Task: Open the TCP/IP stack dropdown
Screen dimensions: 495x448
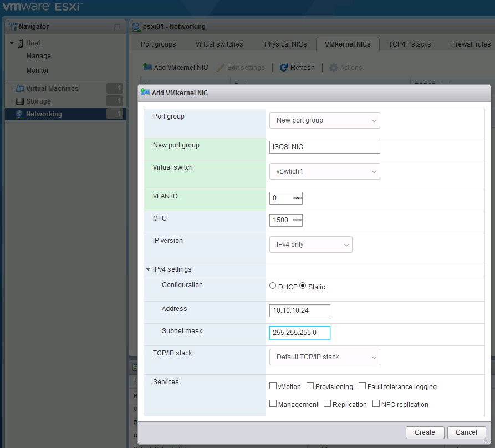Action: pos(324,357)
